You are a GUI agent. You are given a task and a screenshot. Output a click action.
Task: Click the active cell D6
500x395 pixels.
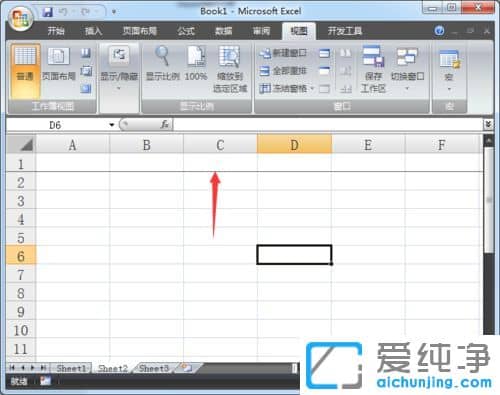(294, 255)
